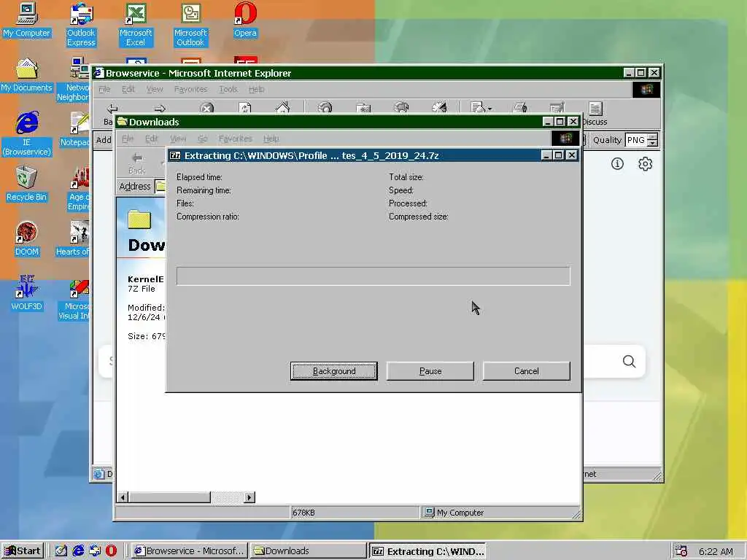Click the yellow folder icon in Downloads pane

pos(139,219)
